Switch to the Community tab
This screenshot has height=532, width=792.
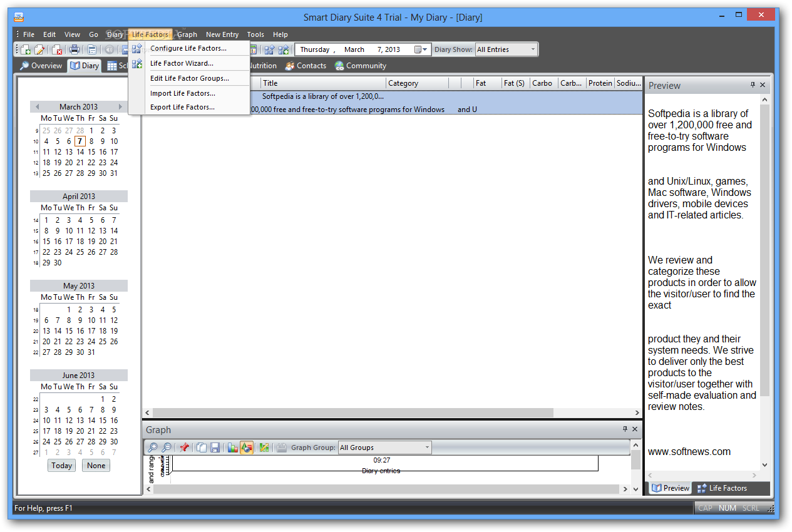pyautogui.click(x=361, y=66)
